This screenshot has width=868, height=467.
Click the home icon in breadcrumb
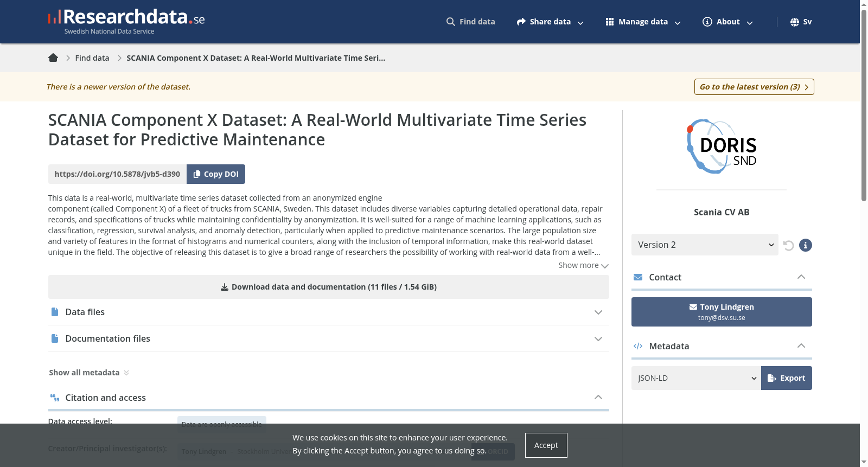point(53,58)
